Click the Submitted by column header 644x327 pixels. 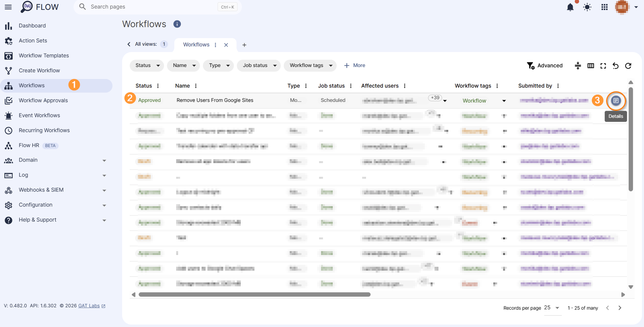coord(535,86)
